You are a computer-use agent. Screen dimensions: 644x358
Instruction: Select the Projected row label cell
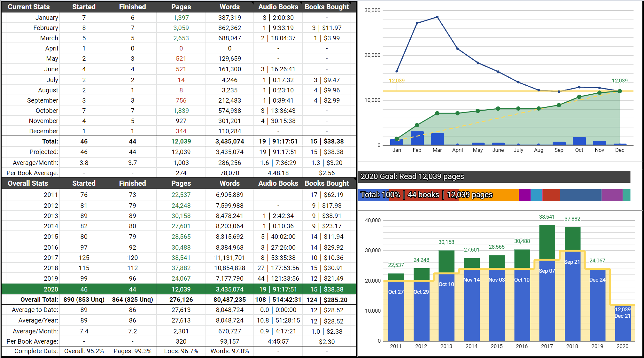44,152
